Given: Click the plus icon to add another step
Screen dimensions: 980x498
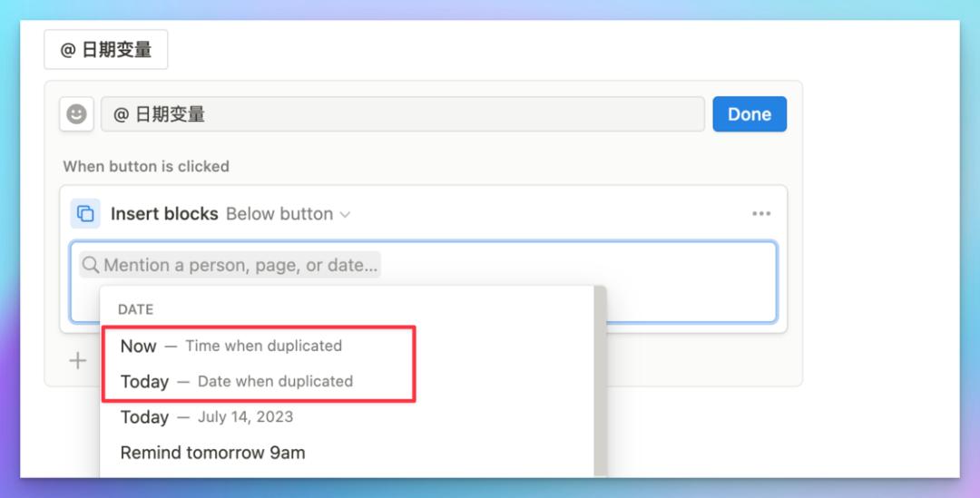Looking at the screenshot, I should click(77, 360).
